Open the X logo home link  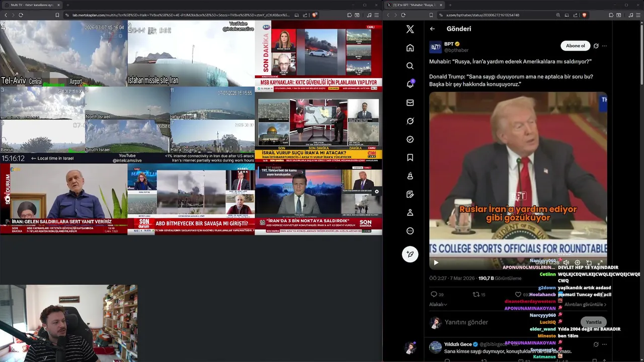pos(410,29)
